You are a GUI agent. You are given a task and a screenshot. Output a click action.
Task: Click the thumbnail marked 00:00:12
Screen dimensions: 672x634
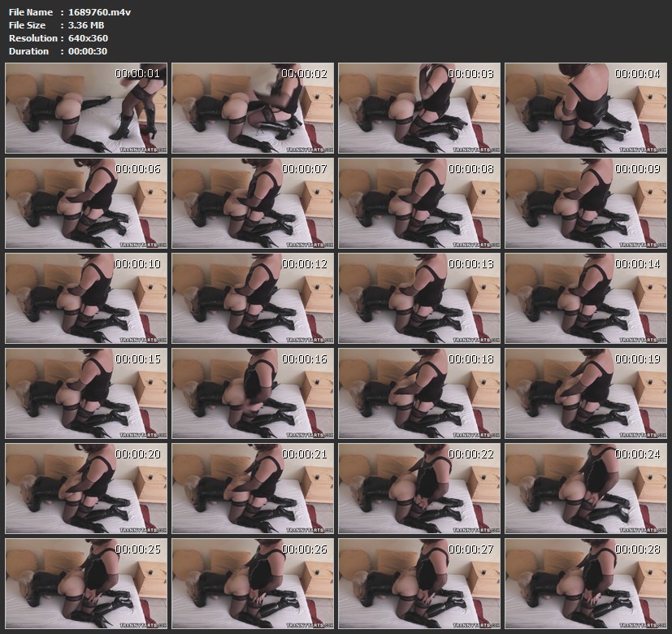coord(253,298)
